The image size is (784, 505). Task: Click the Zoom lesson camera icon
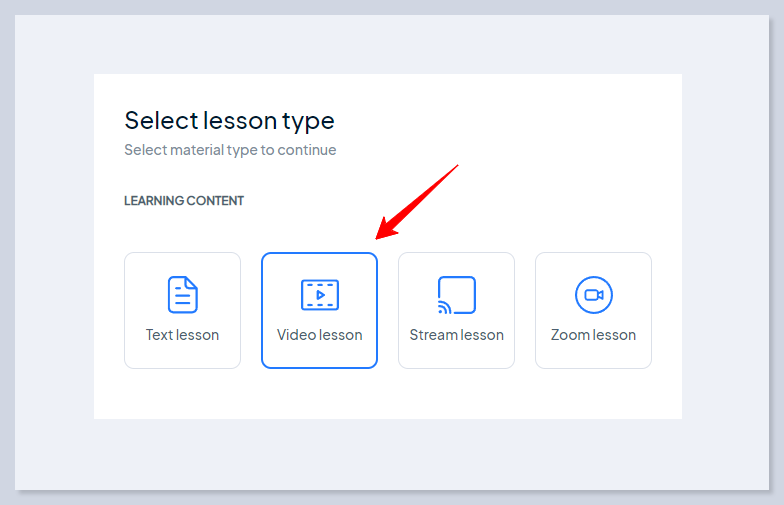[x=594, y=295]
